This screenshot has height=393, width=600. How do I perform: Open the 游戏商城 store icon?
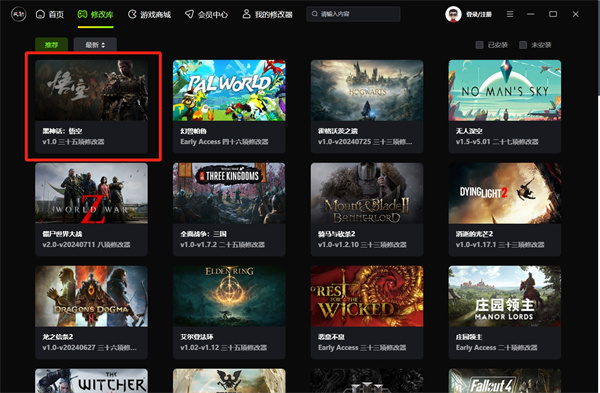132,14
